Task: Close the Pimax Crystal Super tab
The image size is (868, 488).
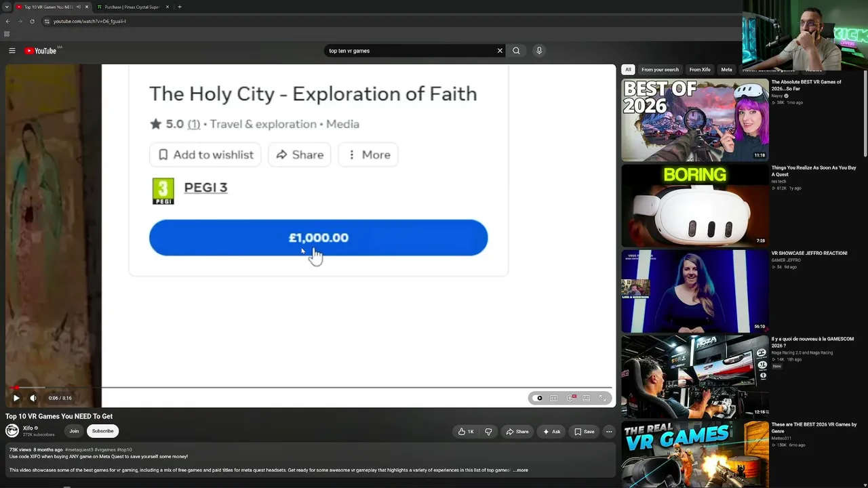Action: [x=167, y=7]
